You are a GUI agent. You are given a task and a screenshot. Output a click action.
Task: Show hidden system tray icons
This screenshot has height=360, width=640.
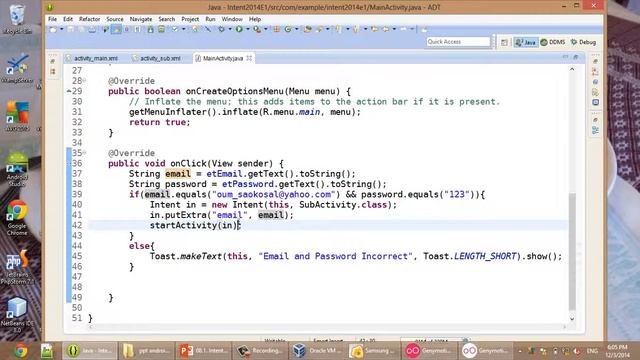[x=520, y=351]
